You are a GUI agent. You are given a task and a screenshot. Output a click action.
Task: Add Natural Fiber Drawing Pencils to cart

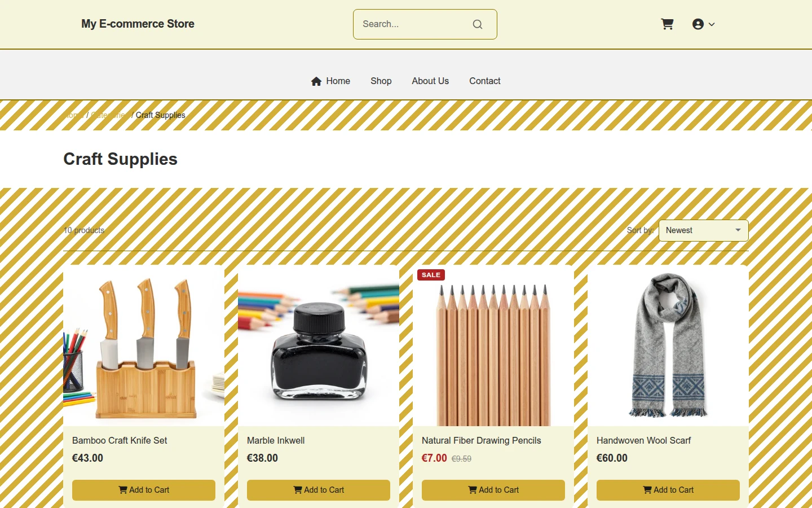point(493,490)
